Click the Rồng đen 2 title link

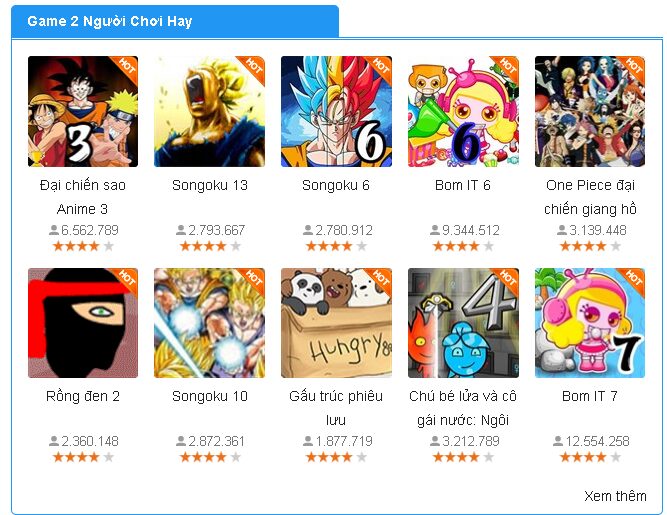tap(83, 396)
